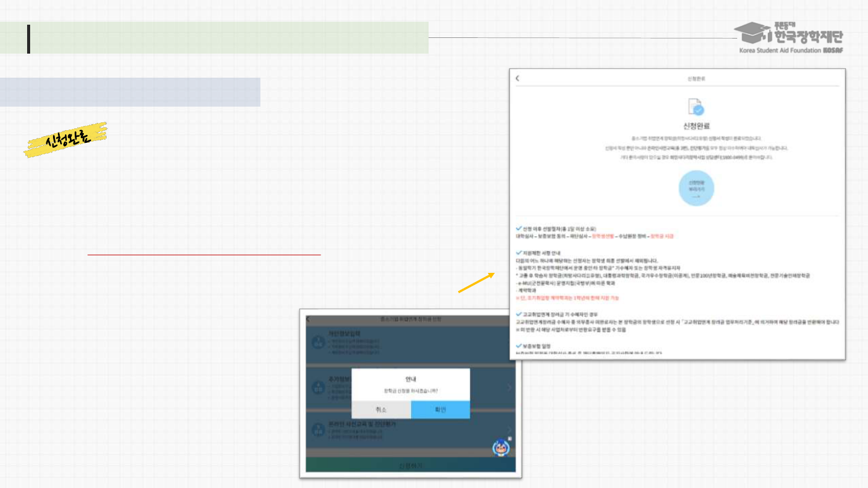
Task: Select the '신청 이후 선발절차' check line
Action: coord(556,229)
